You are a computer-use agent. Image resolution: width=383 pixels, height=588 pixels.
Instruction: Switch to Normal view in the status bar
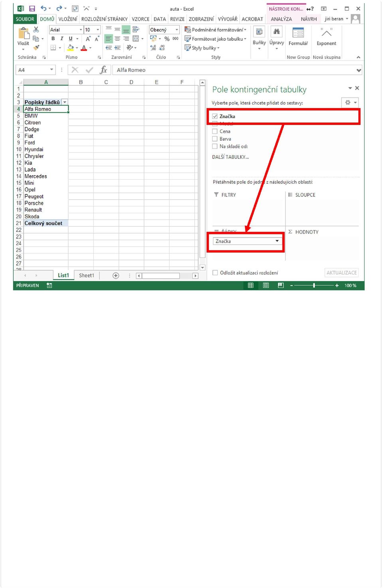coord(251,285)
